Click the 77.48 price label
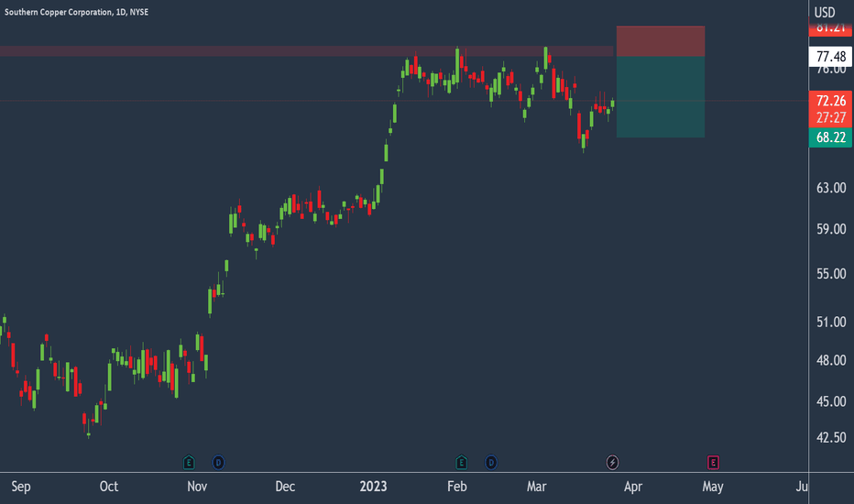 831,57
